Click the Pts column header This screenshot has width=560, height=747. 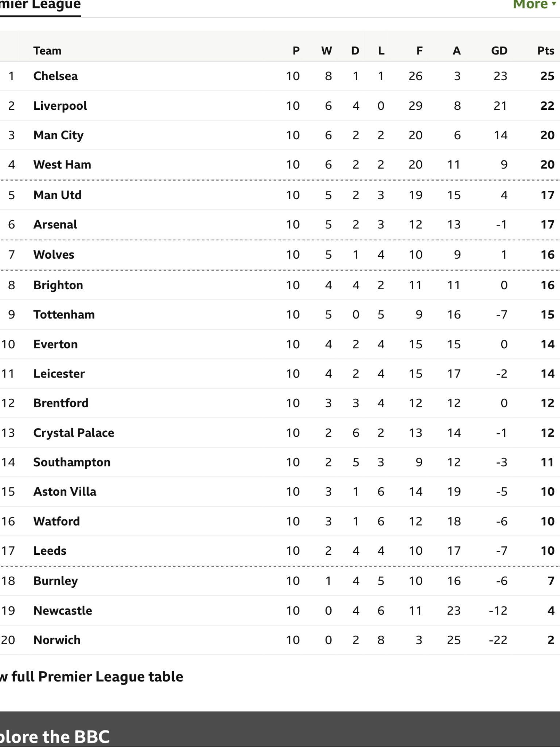coord(546,51)
